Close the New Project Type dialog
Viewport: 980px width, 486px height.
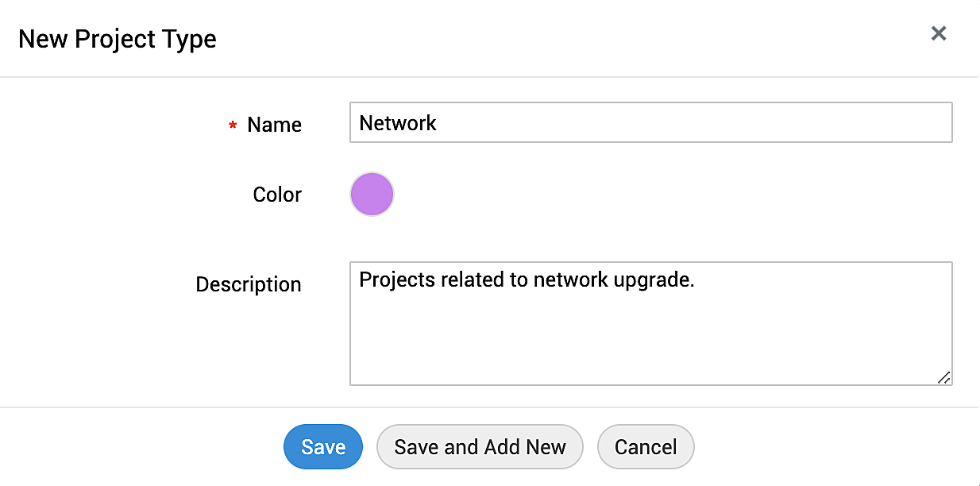pos(939,33)
